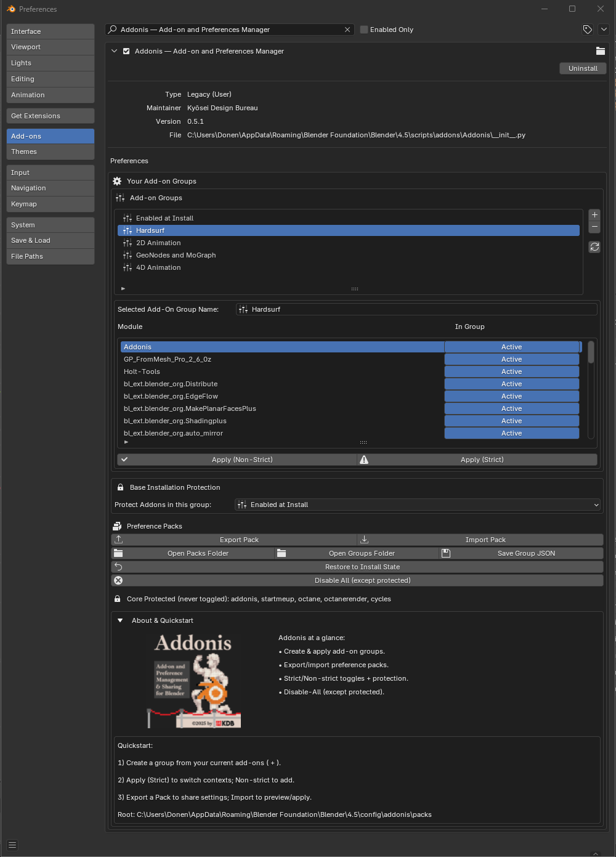Click the warning triangle icon on Apply (Strict)
This screenshot has width=616, height=857.
point(364,460)
